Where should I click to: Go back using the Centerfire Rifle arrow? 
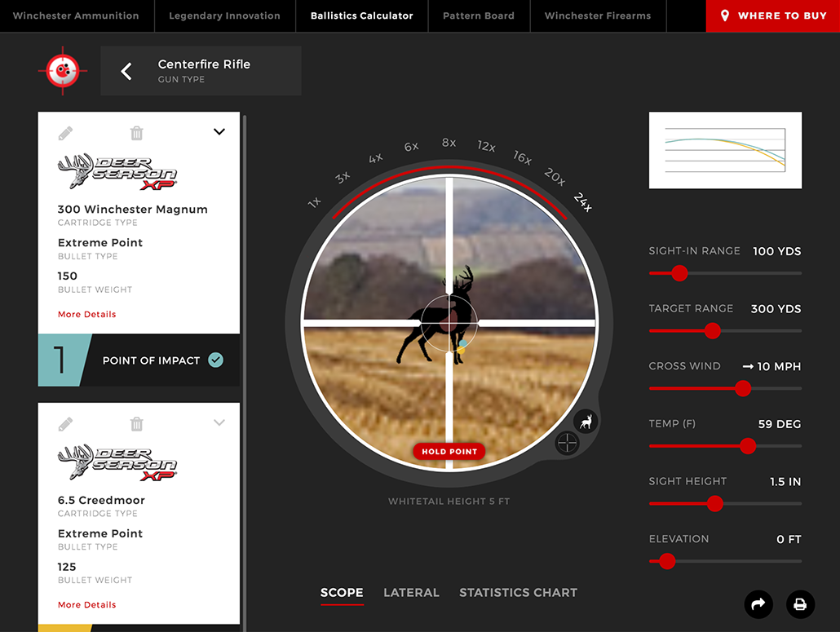click(126, 71)
